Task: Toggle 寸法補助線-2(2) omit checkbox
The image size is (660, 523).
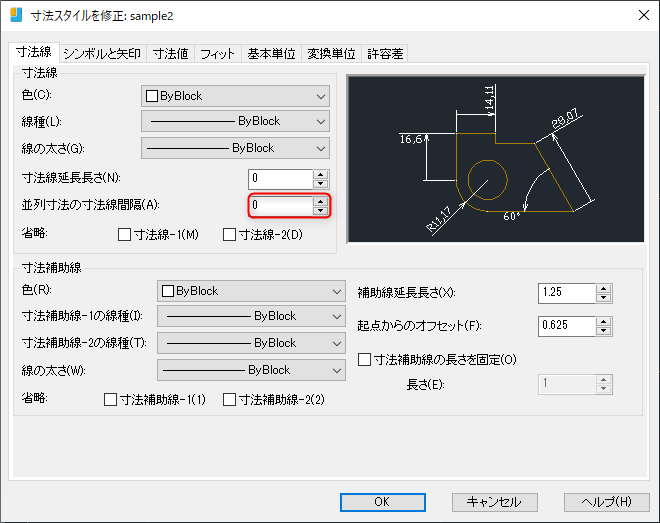Action: click(229, 399)
